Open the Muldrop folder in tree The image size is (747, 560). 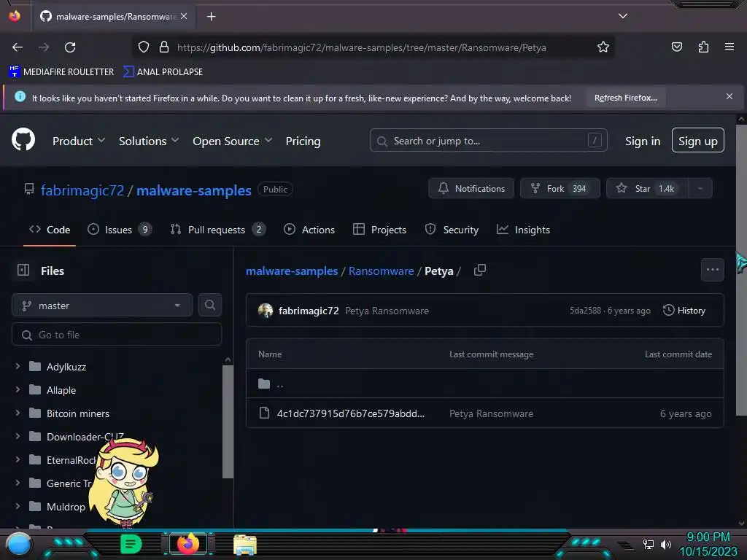(x=66, y=507)
